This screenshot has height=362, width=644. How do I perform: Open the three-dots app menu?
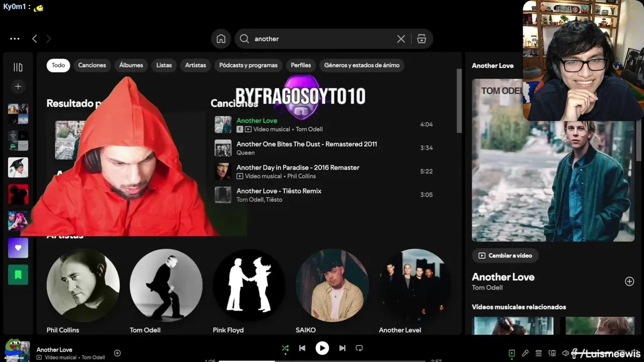pyautogui.click(x=15, y=39)
